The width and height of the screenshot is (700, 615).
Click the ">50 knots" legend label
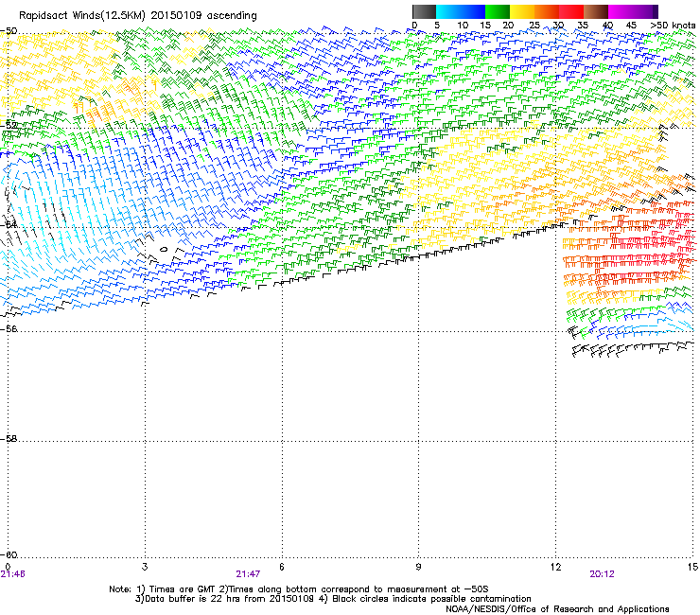(x=673, y=26)
